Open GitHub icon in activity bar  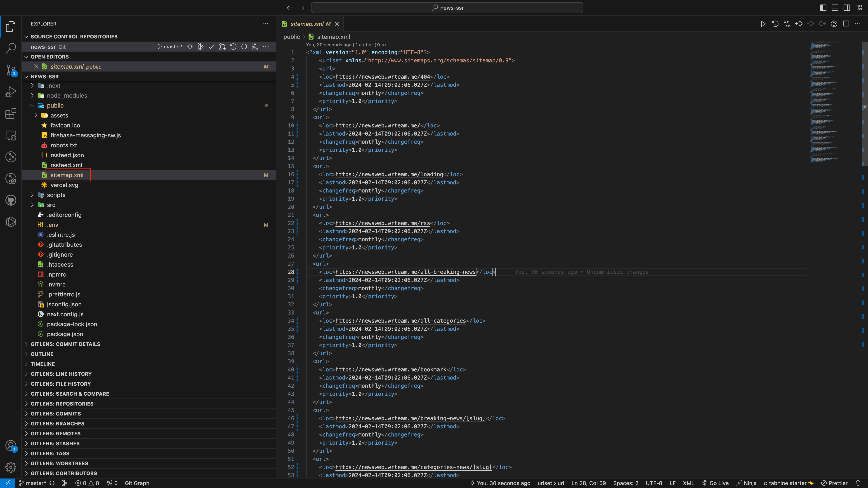11,200
